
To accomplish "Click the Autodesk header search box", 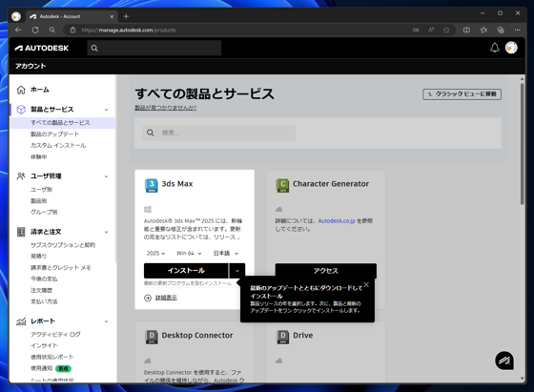I will (154, 48).
